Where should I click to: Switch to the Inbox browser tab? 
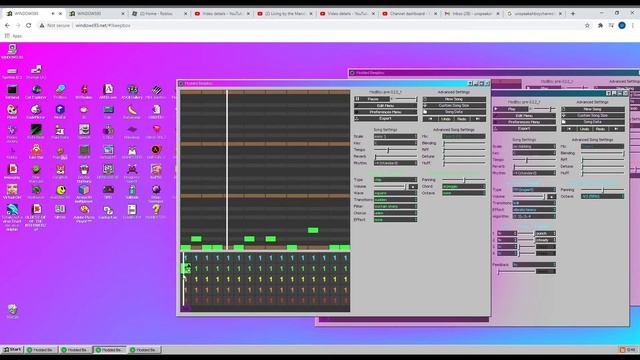471,13
